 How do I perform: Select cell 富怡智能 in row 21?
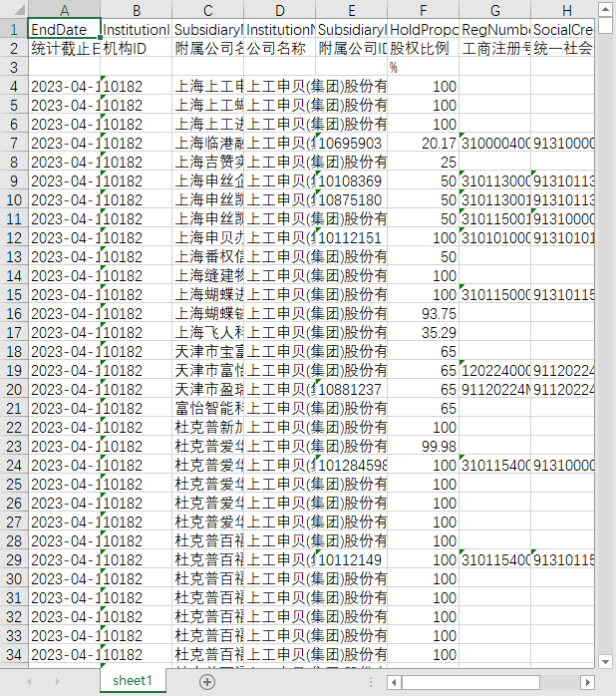[207, 408]
